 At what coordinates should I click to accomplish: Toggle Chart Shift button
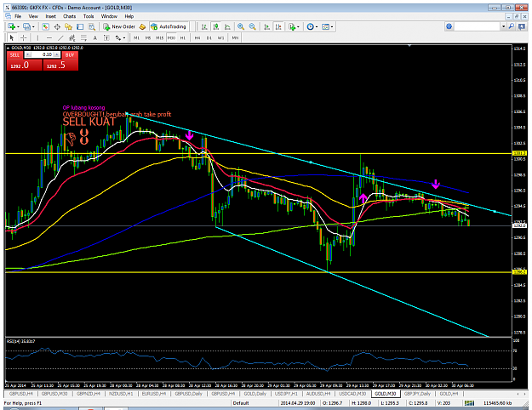[x=278, y=26]
